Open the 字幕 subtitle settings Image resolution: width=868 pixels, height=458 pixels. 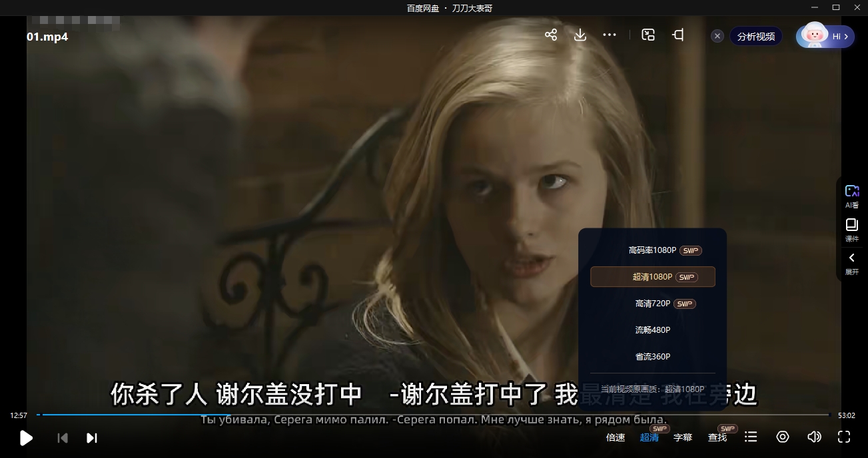[683, 437]
